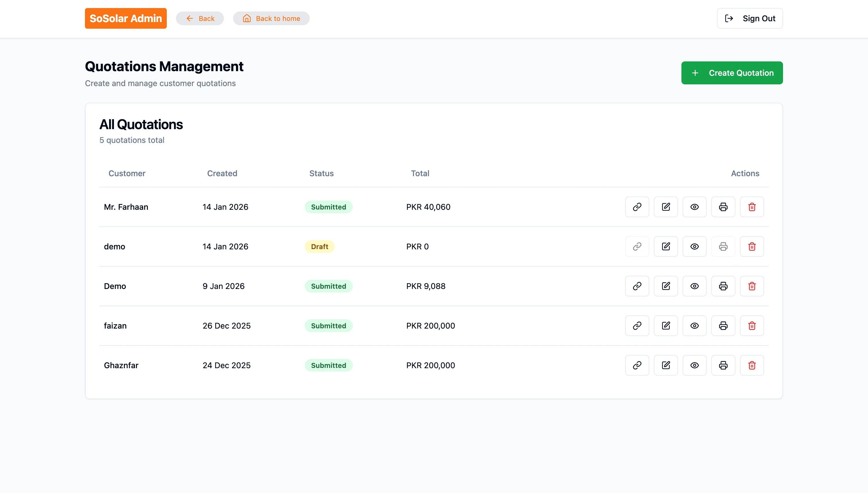This screenshot has height=493, width=868.
Task: View the faizan quotation via eye icon
Action: [x=694, y=326]
